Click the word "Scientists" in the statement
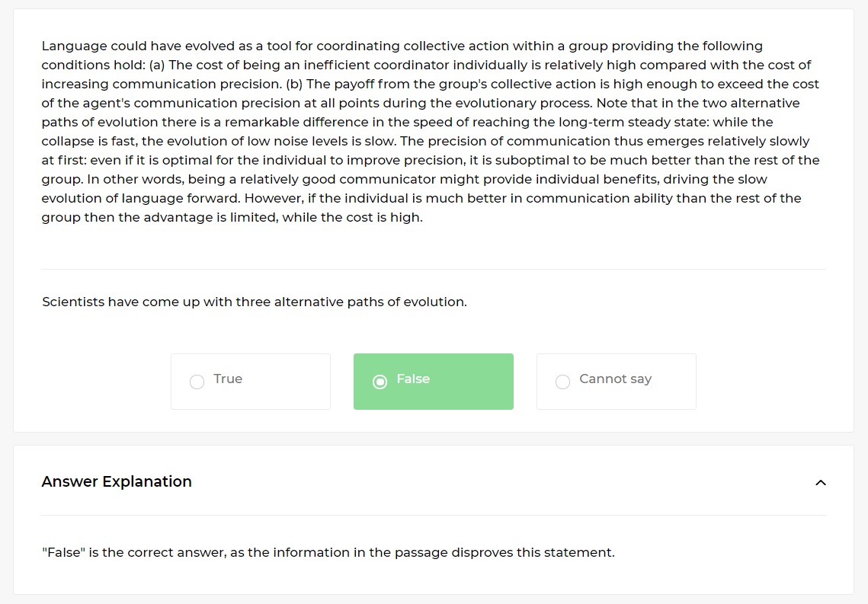This screenshot has width=868, height=604. (x=73, y=302)
